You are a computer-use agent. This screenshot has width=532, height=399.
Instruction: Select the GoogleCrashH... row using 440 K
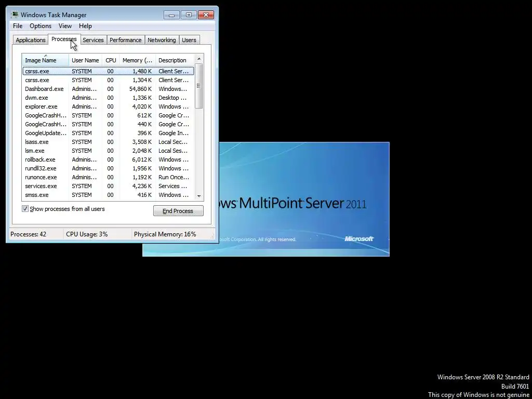[108, 124]
